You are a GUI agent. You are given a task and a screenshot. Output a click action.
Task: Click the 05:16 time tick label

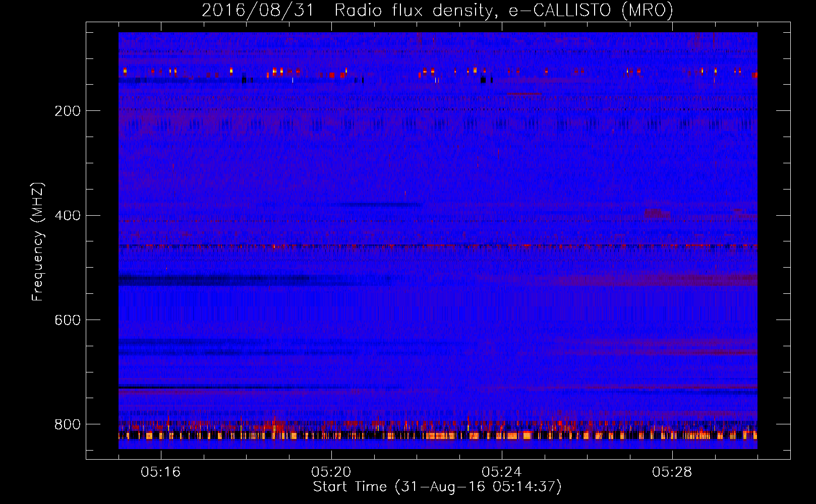pyautogui.click(x=161, y=472)
